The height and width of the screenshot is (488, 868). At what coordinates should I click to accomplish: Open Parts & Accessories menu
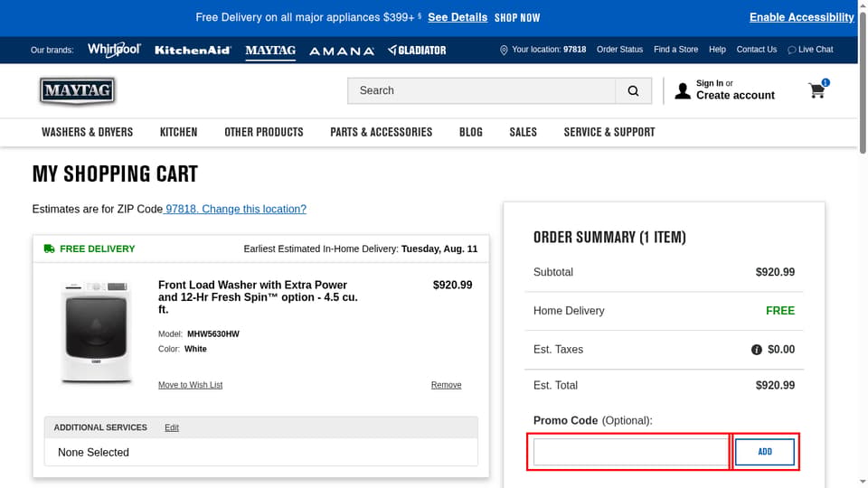click(x=382, y=132)
